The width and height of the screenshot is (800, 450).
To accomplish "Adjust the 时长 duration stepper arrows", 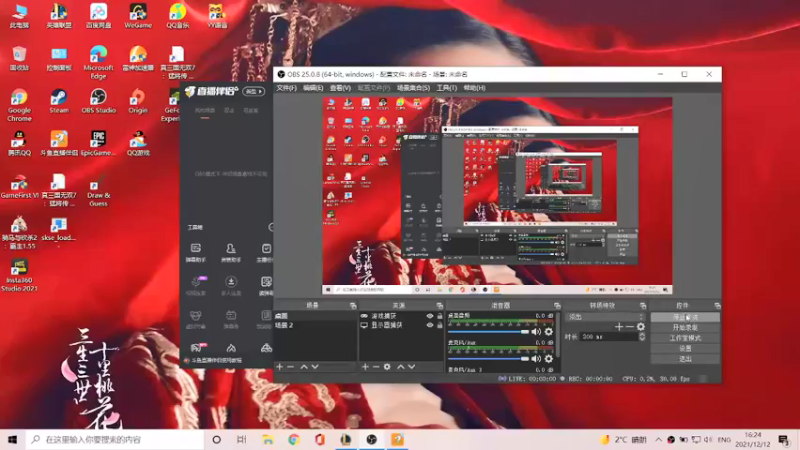I will point(642,337).
